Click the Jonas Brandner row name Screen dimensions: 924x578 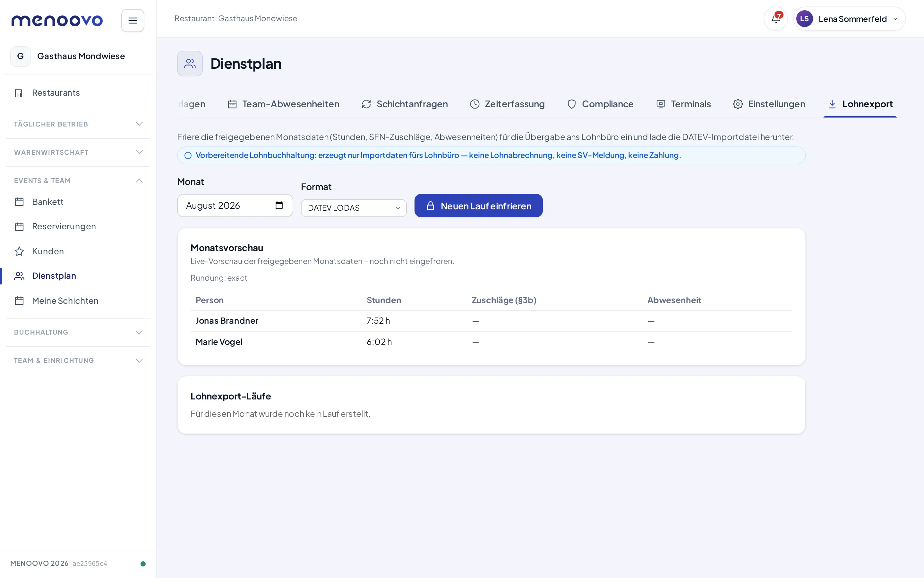click(227, 321)
